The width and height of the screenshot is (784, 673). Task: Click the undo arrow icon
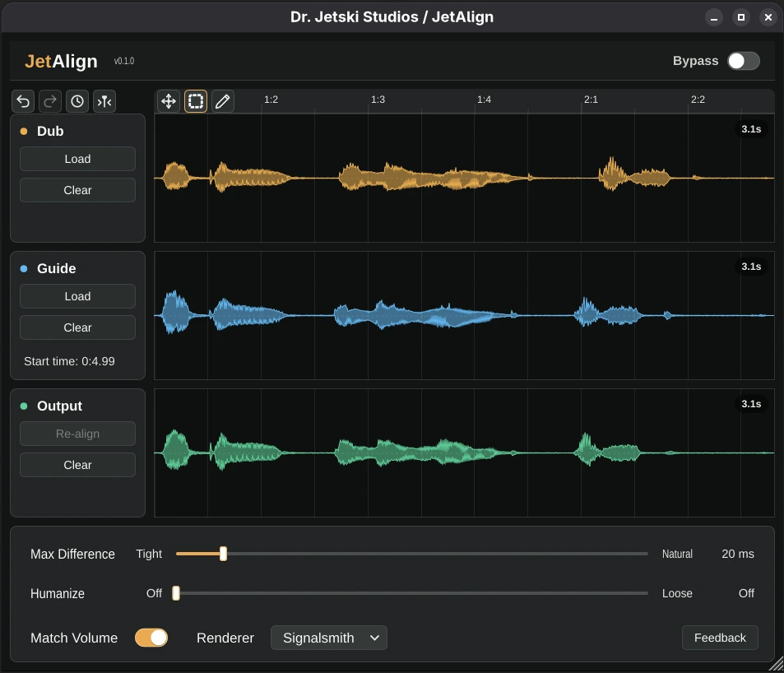coord(23,101)
